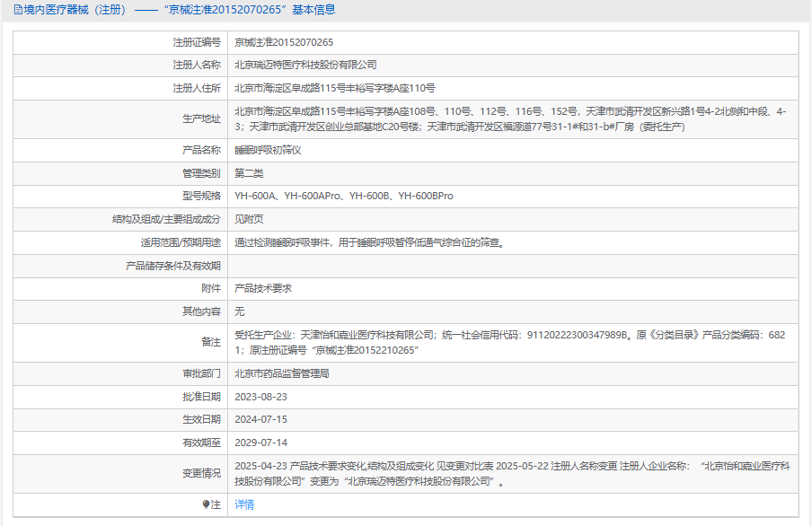Click the 型号规格 label

click(x=201, y=197)
